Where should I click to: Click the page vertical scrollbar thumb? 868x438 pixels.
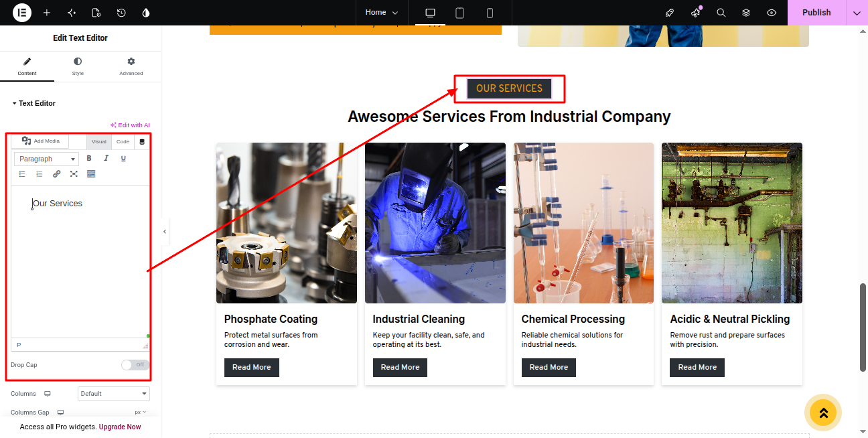click(863, 327)
